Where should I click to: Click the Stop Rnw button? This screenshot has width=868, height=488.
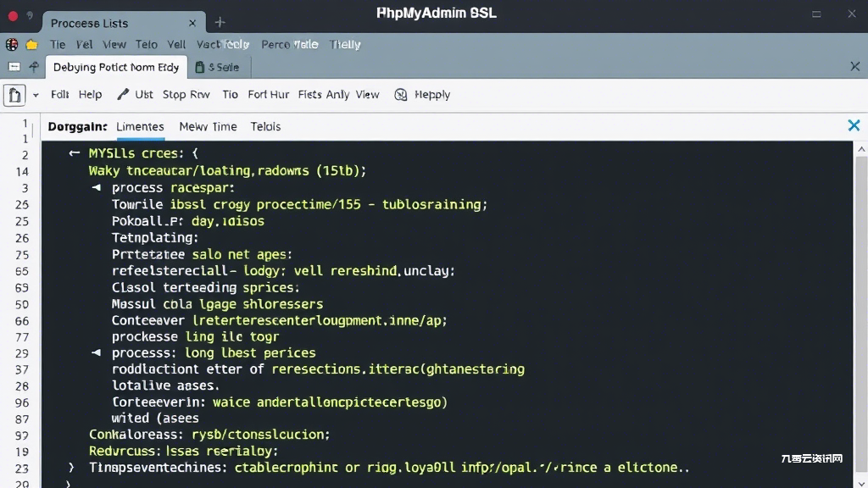point(186,95)
